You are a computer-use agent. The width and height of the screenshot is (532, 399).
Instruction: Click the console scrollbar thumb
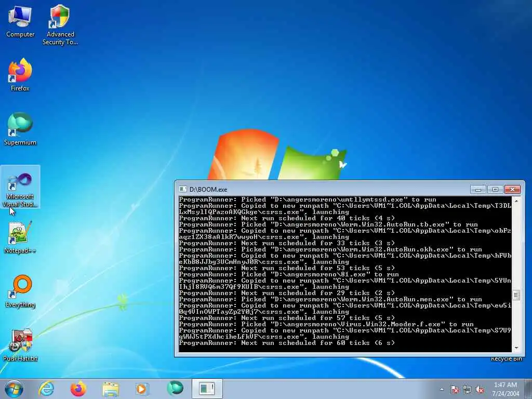pos(516,295)
